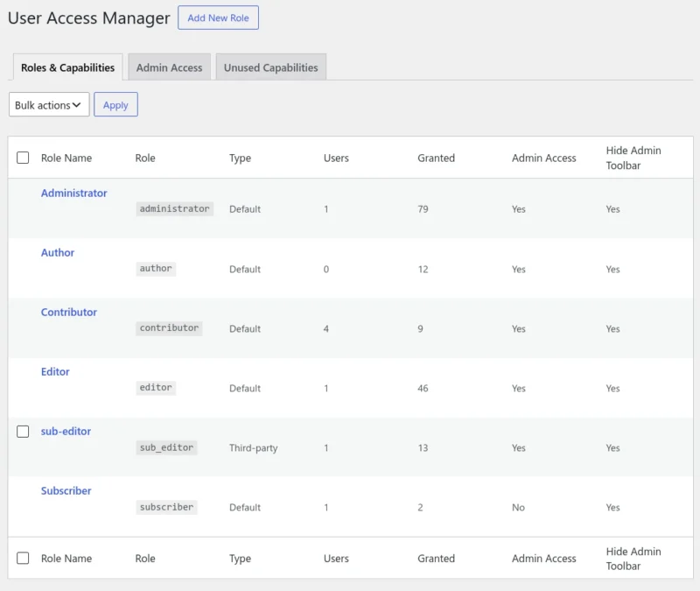Switch to the Roles & Capabilities tab

click(x=68, y=67)
